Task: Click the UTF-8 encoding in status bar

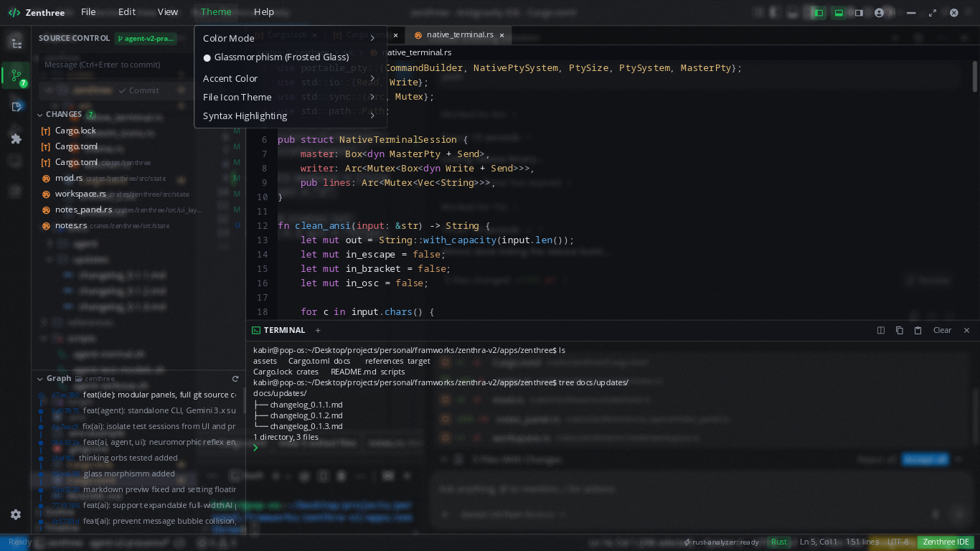Action: (x=897, y=542)
